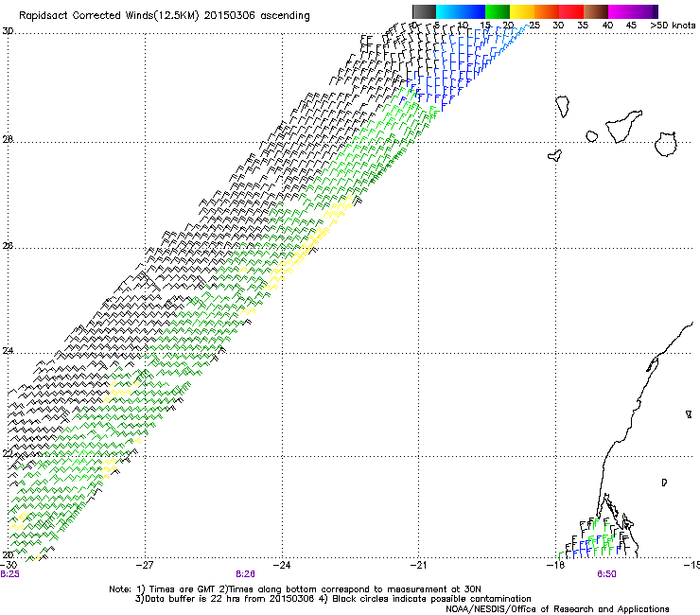Select the latitude label '24'
Image resolution: width=700 pixels, height=615 pixels.
[8, 351]
